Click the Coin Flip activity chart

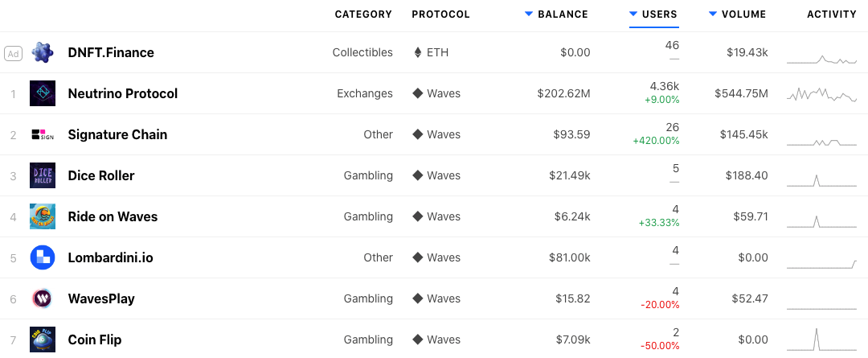tap(821, 339)
